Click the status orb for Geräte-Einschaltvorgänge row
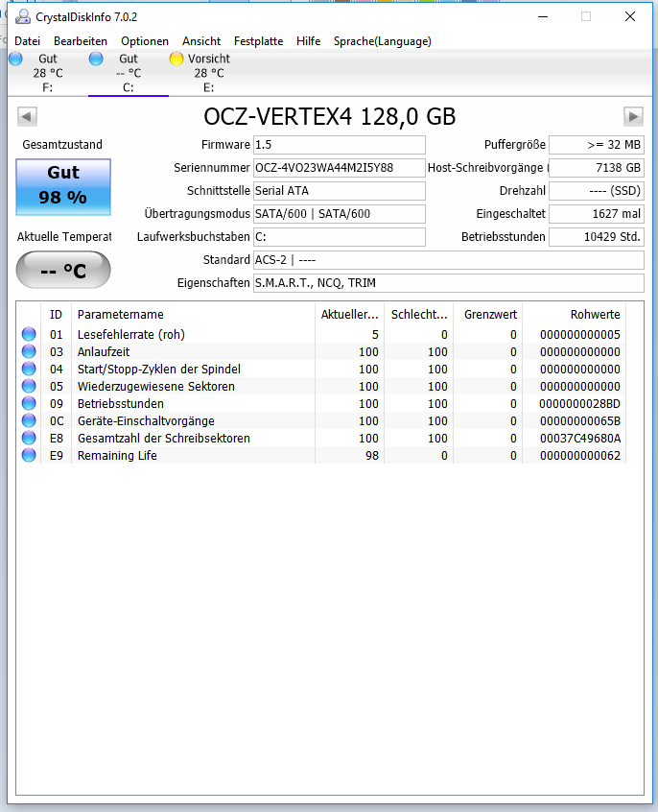Image resolution: width=658 pixels, height=812 pixels. point(29,420)
